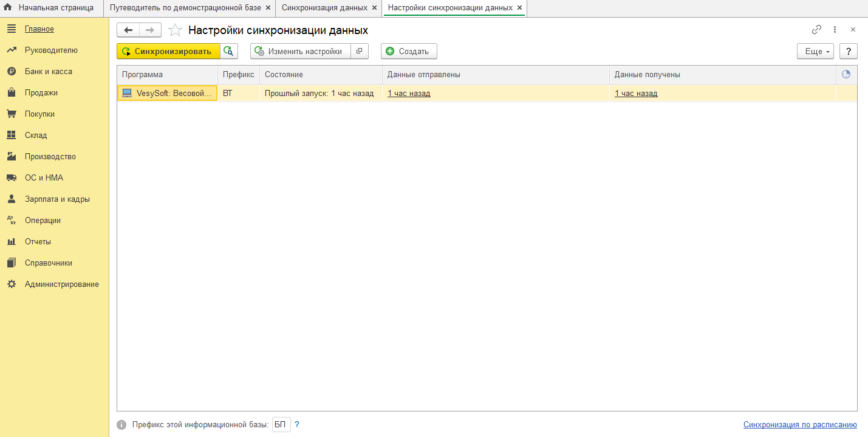Click the Изменить настройки button
The image size is (868, 437).
[x=300, y=51]
